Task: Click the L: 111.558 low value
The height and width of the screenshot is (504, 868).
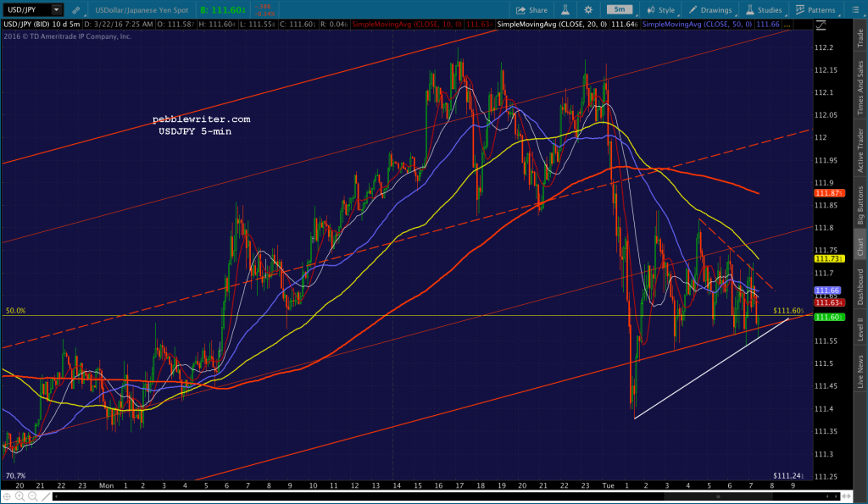Action: click(x=259, y=25)
